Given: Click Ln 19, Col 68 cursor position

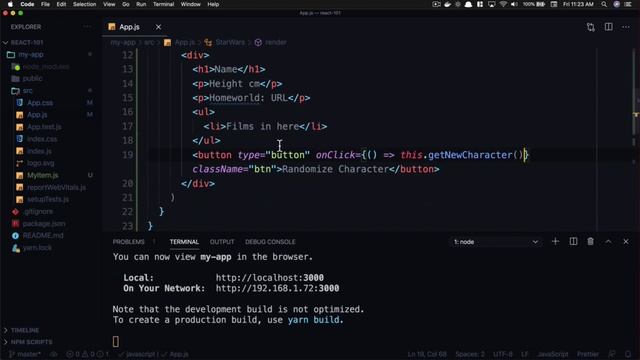Looking at the screenshot, I should [x=427, y=354].
